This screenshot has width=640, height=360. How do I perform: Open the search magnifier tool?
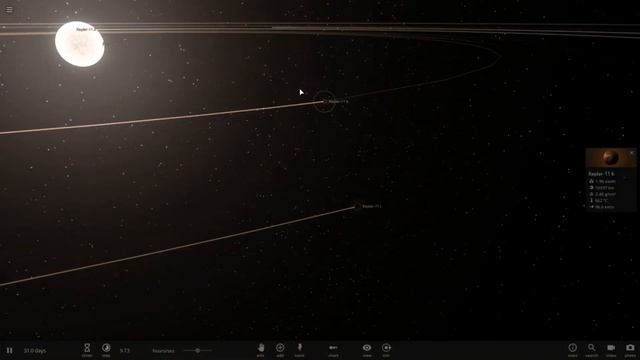pos(591,350)
